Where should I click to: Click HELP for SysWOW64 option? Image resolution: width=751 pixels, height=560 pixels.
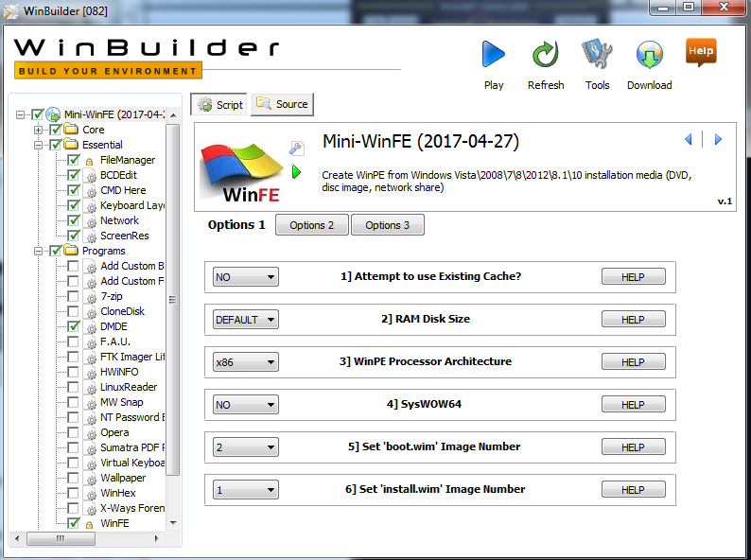pyautogui.click(x=633, y=405)
